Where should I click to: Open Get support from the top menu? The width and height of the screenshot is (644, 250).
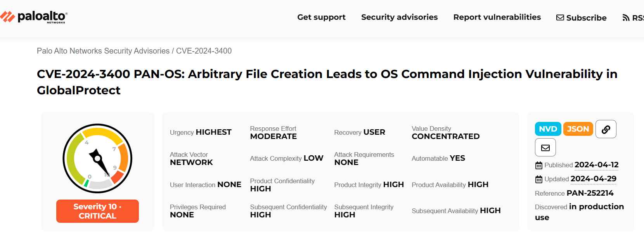point(321,17)
